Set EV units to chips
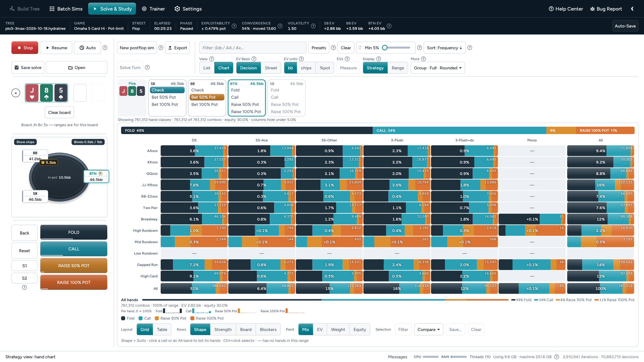Screen dimensions: 644x362 pyautogui.click(x=306, y=68)
